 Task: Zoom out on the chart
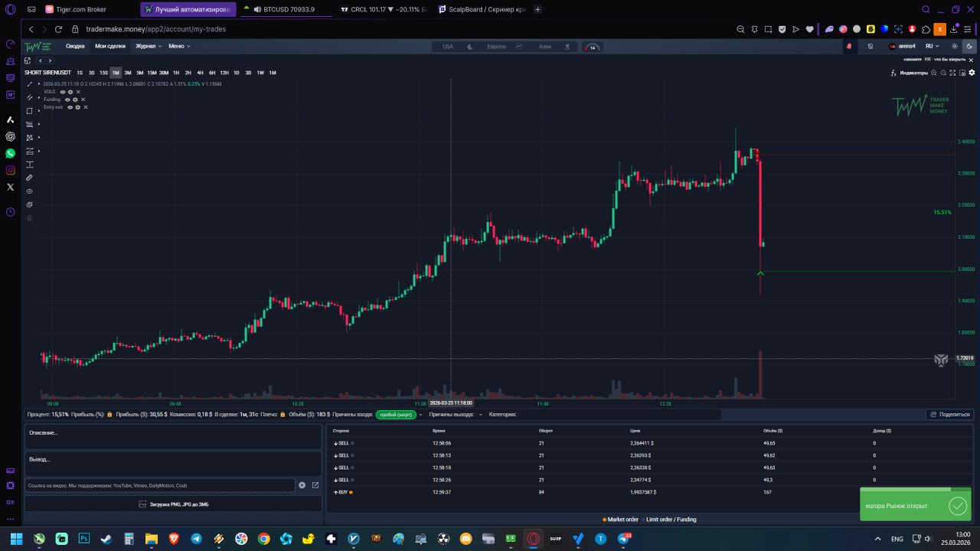click(x=943, y=73)
